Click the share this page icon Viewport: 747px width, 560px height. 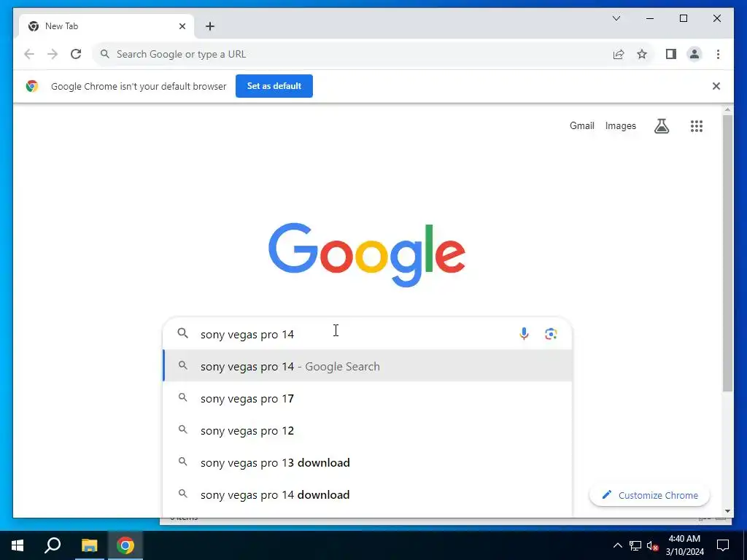(x=619, y=54)
